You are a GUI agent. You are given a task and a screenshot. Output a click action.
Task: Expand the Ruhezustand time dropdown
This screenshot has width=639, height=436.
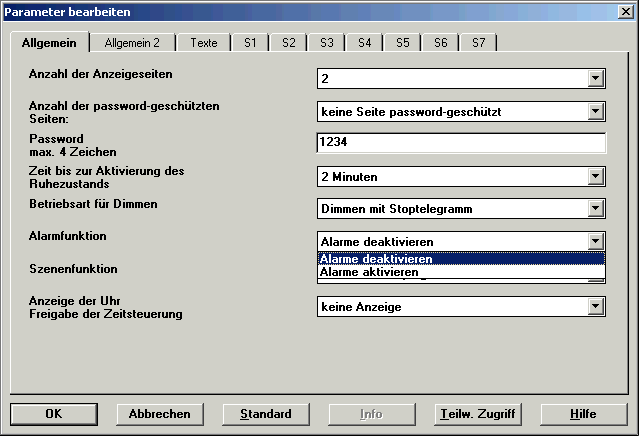coord(596,177)
